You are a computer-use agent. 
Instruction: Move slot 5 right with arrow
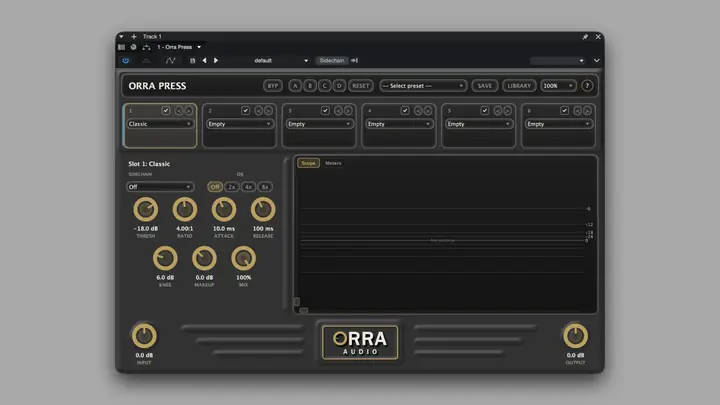coord(507,111)
